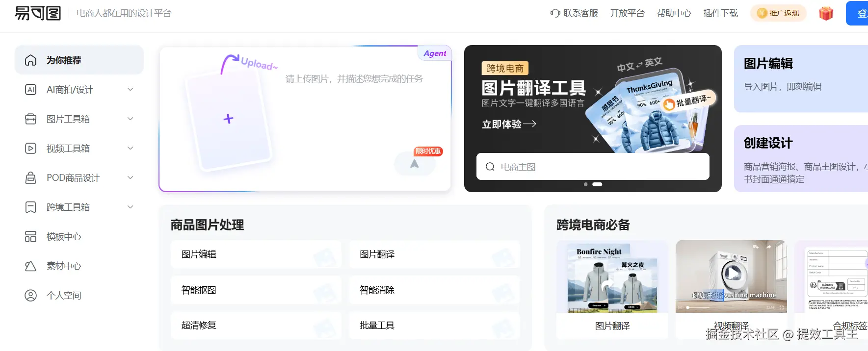Image resolution: width=868 pixels, height=351 pixels.
Task: Click the plus icon to upload image
Action: (228, 119)
